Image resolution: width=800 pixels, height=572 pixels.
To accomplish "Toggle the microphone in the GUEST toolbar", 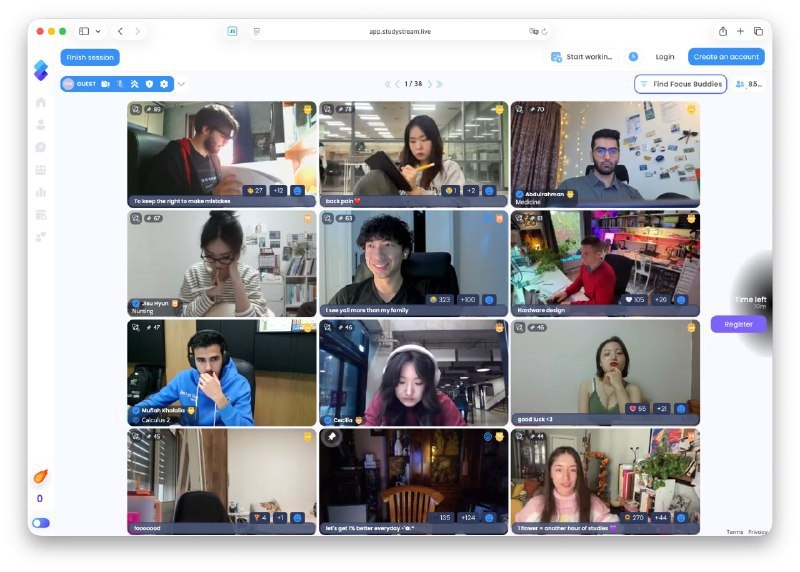I will 120,84.
